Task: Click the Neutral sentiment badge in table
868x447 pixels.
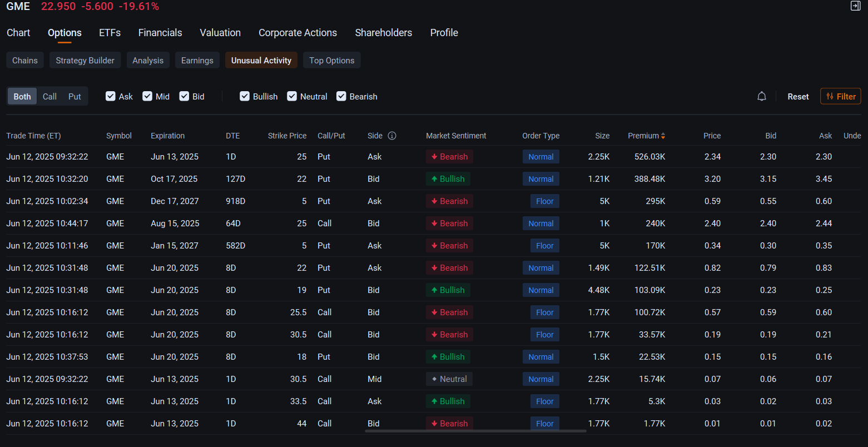Action: click(x=449, y=379)
